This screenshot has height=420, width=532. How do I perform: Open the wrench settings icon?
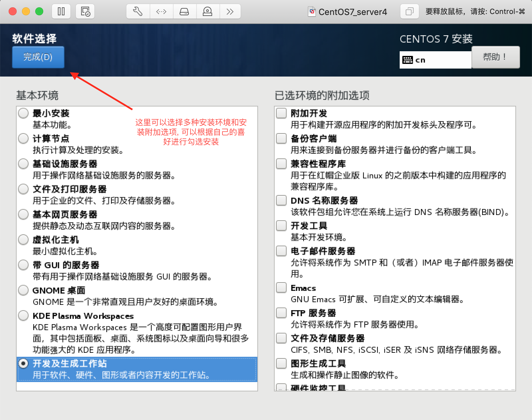click(x=138, y=12)
